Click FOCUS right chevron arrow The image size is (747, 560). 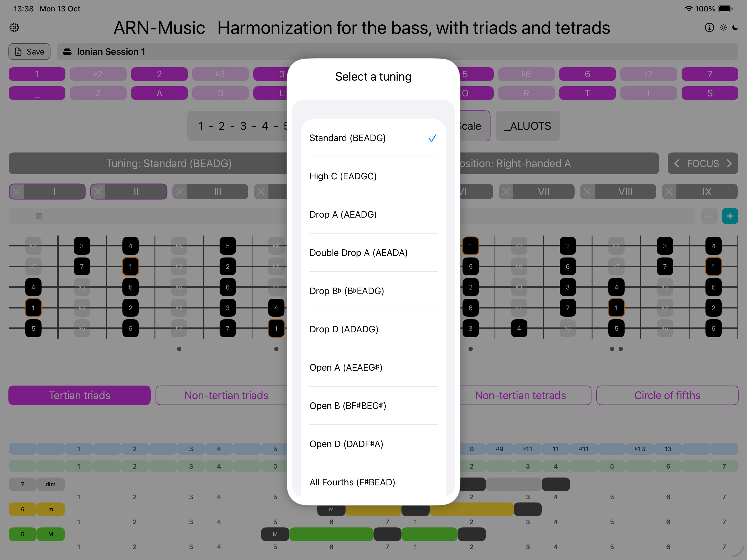point(729,163)
